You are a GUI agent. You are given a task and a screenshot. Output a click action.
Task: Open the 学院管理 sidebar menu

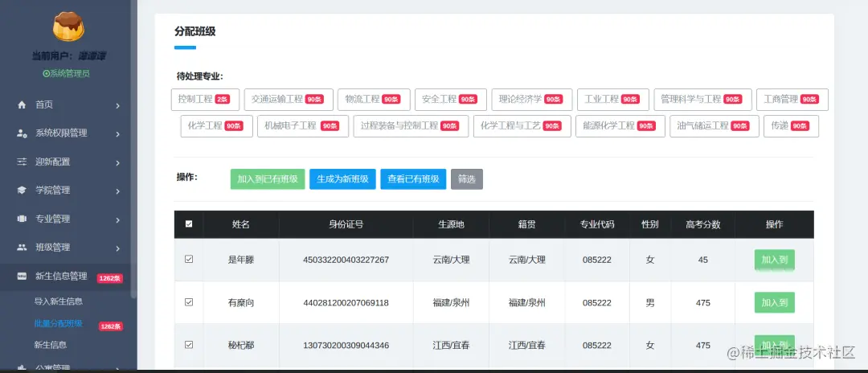click(x=65, y=191)
